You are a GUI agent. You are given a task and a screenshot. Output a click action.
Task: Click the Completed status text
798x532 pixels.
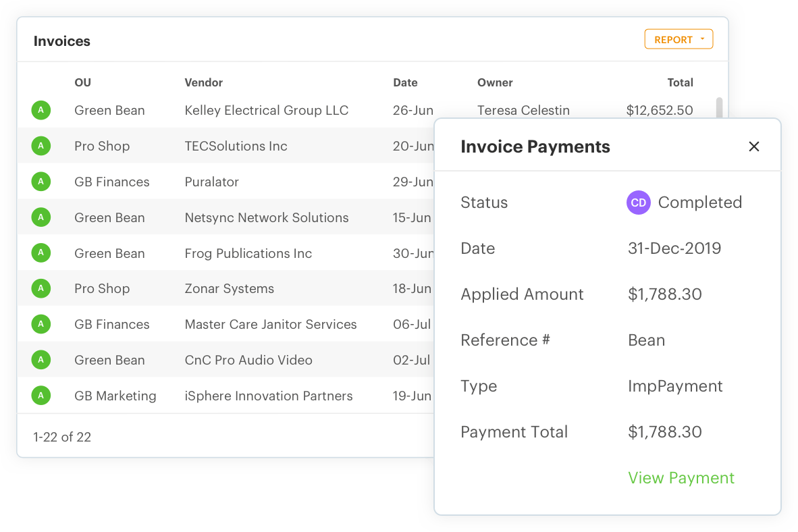(700, 203)
